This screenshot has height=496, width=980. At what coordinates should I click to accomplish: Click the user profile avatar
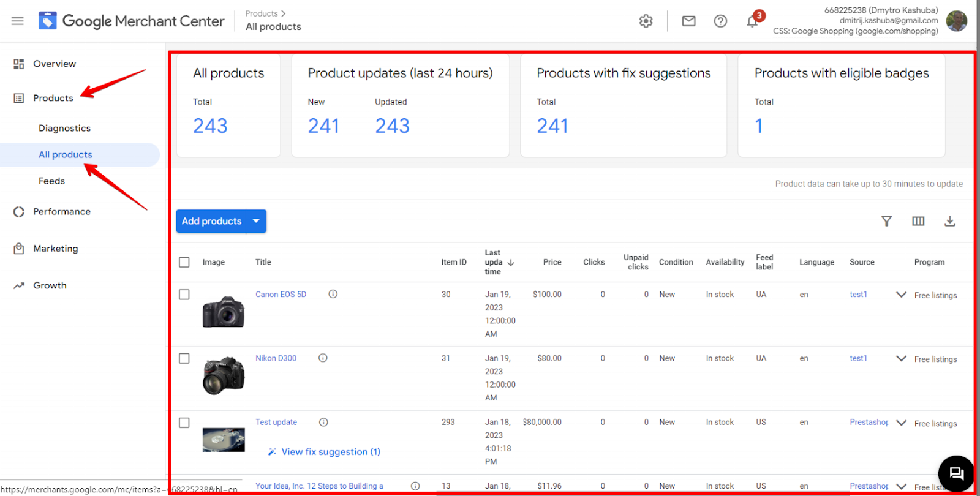click(956, 21)
